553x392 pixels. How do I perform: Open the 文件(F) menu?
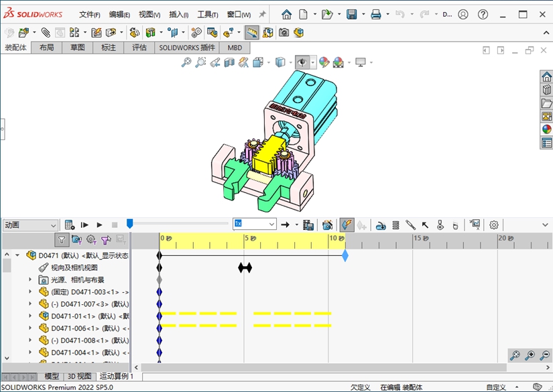point(90,15)
